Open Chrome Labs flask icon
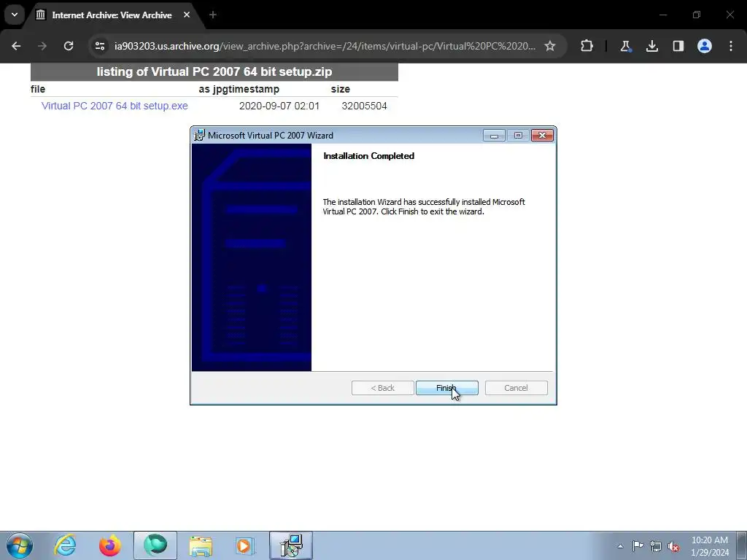This screenshot has height=560, width=747. [x=625, y=46]
